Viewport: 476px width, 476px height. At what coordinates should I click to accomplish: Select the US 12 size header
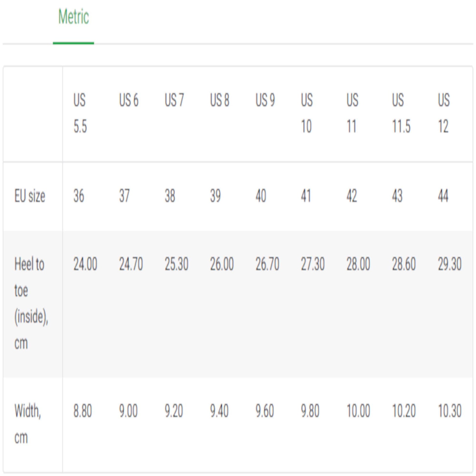point(444,113)
